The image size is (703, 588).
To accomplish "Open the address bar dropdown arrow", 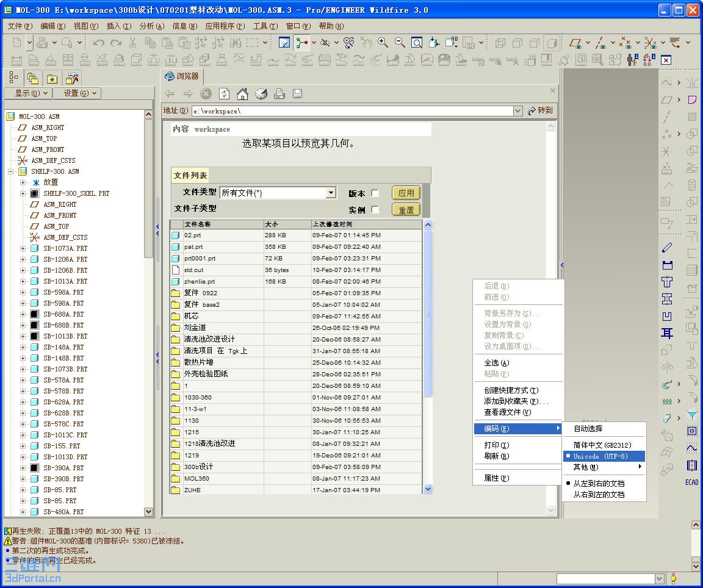I will (518, 110).
